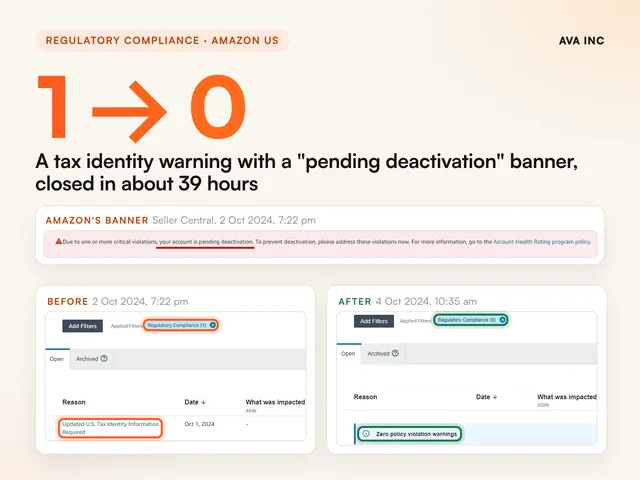640x480 pixels.
Task: Click Add Filters in the After panel
Action: click(374, 321)
